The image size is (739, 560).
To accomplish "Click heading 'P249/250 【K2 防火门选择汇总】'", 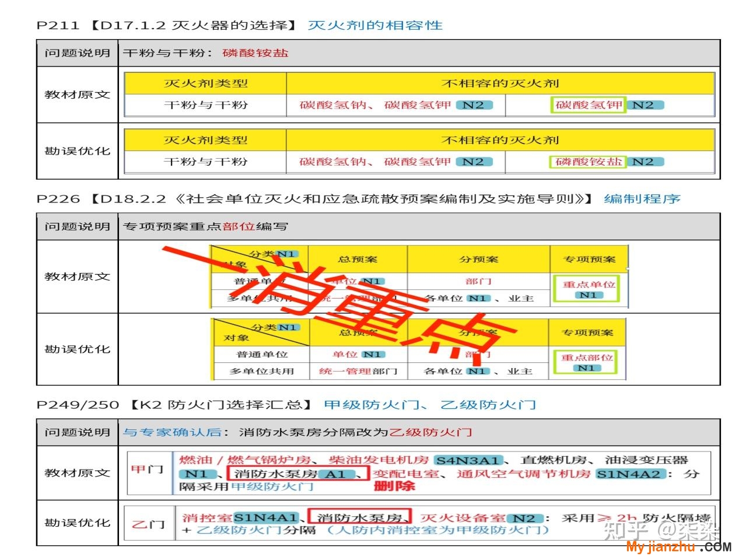I will pyautogui.click(x=176, y=405).
